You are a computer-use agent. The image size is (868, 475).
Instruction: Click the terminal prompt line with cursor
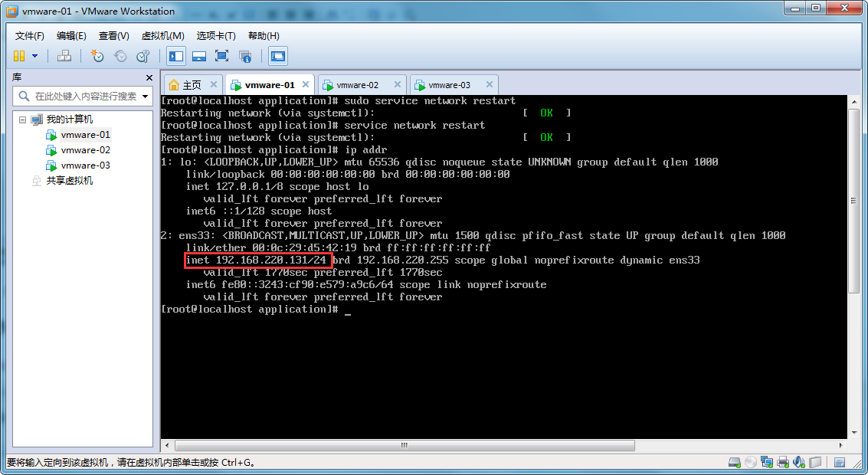coord(256,309)
